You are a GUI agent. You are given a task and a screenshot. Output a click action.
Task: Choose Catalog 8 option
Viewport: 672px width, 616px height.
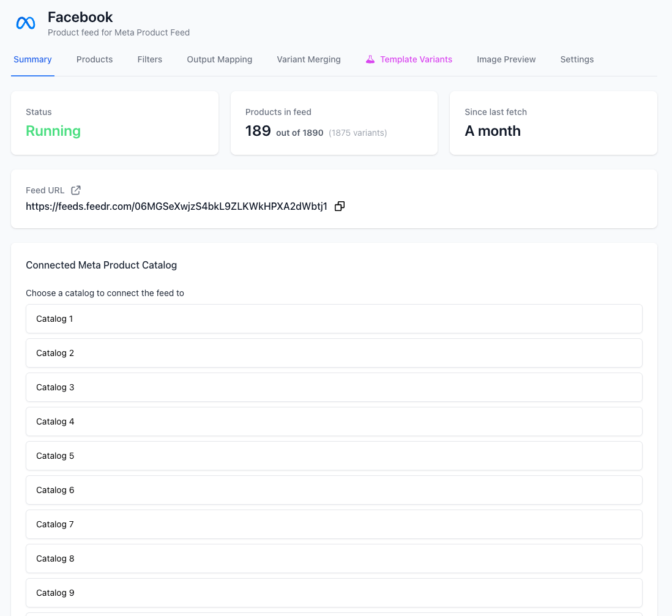[334, 558]
